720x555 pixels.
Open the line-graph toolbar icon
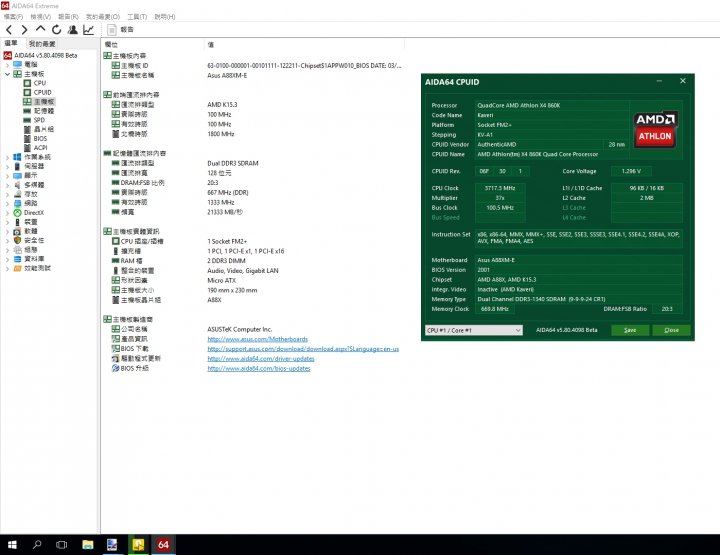[x=88, y=30]
